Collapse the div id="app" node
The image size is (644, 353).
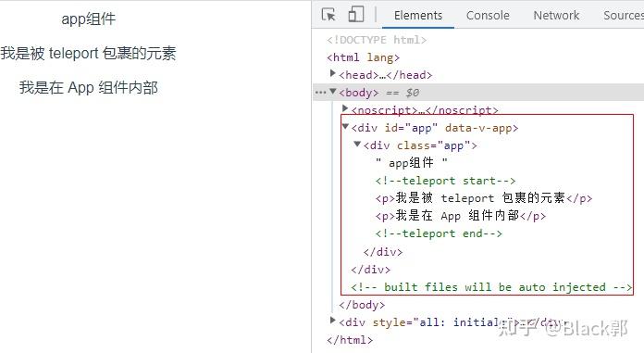tap(345, 126)
